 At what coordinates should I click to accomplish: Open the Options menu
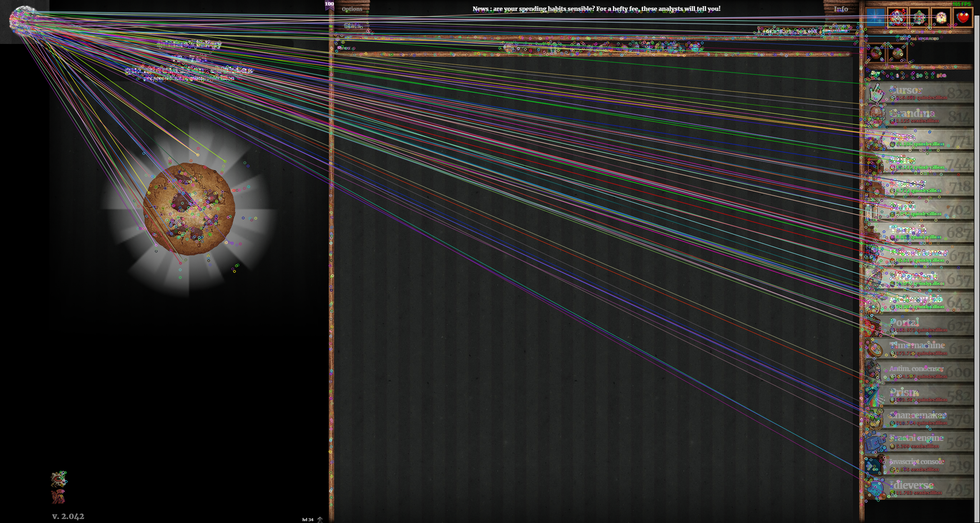[352, 9]
